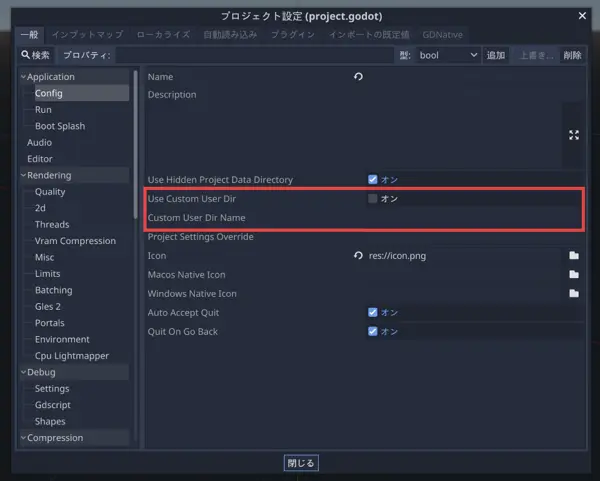Viewport: 600px width, 481px height.
Task: Open Macos Native Icon folder browser
Action: point(574,274)
